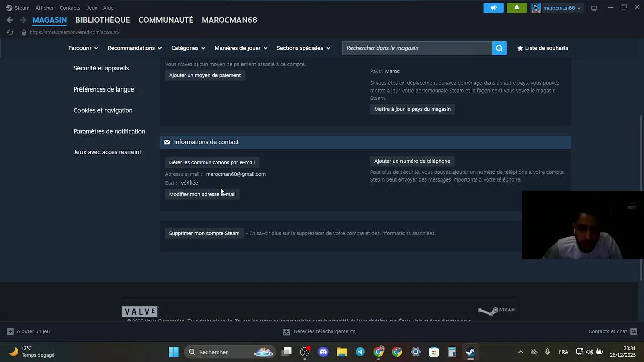644x362 pixels.
Task: Click Ajouter un moyen de paiement
Action: point(205,75)
